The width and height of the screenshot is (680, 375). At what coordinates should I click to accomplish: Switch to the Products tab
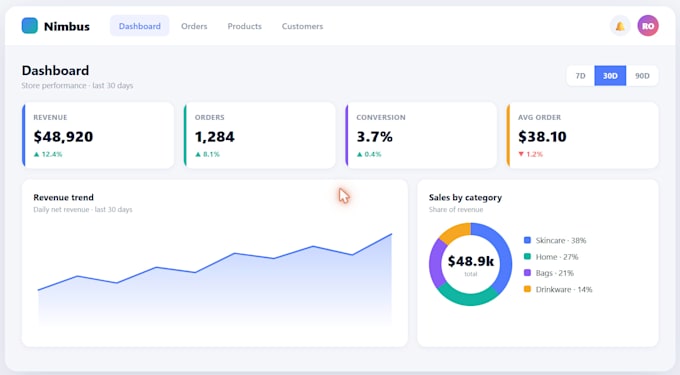point(245,26)
